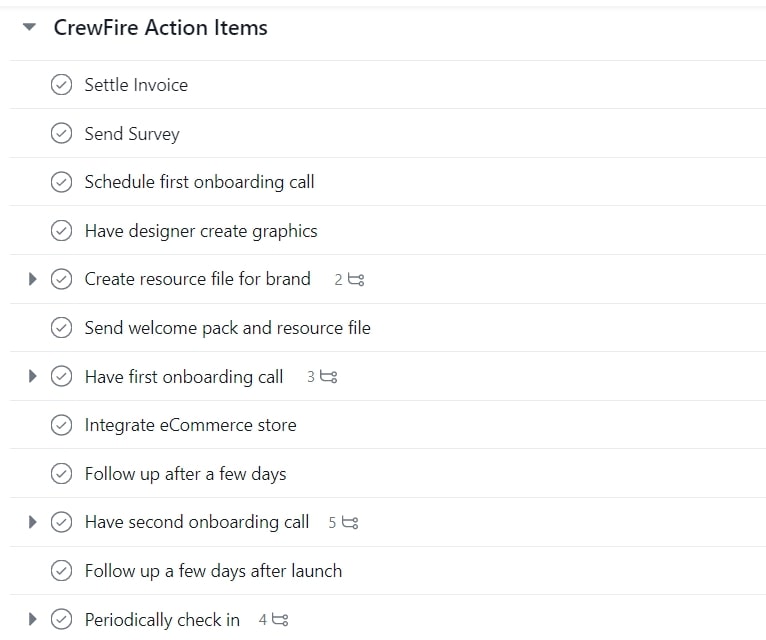
Task: Toggle Send Survey completion checkmark
Action: (61, 133)
